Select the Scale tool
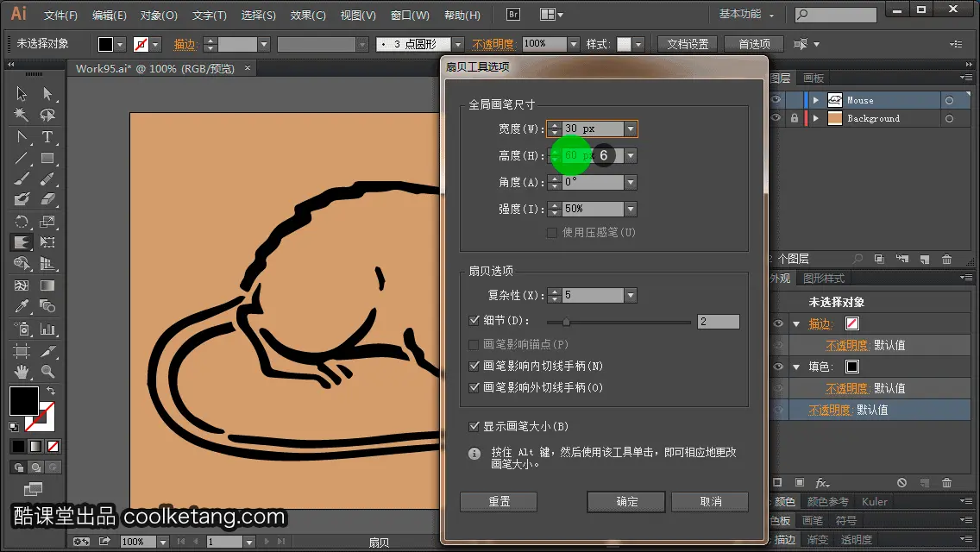Screen dimensions: 980x552 tap(47, 222)
